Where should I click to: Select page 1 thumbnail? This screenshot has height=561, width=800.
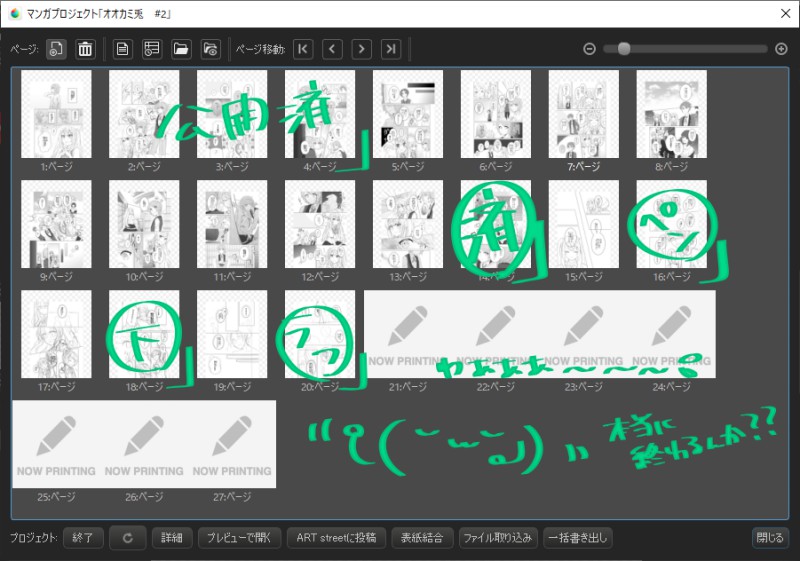click(56, 114)
